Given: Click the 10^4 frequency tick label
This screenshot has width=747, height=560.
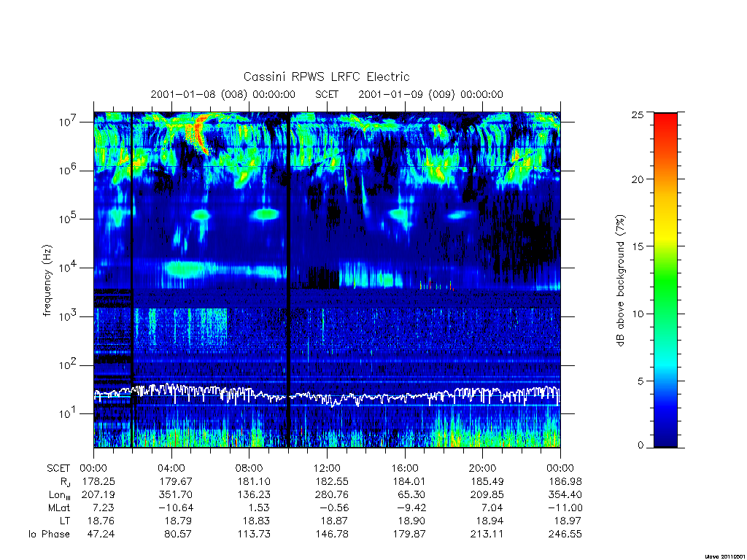Looking at the screenshot, I should pos(69,268).
